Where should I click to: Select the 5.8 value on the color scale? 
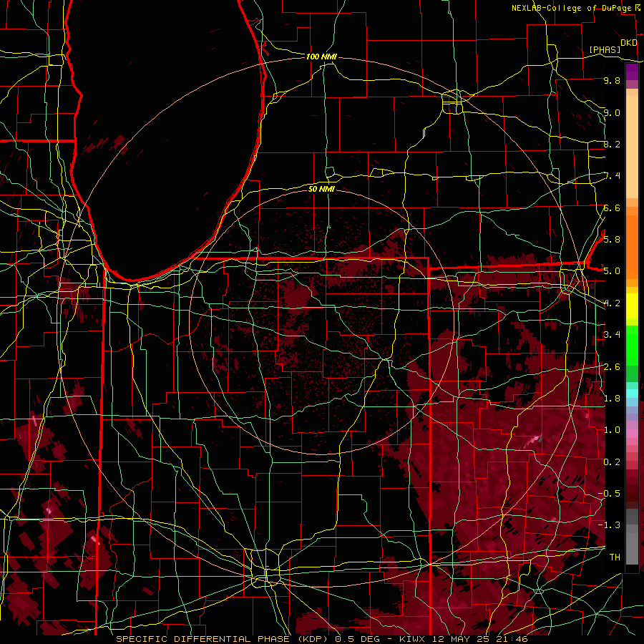click(612, 239)
